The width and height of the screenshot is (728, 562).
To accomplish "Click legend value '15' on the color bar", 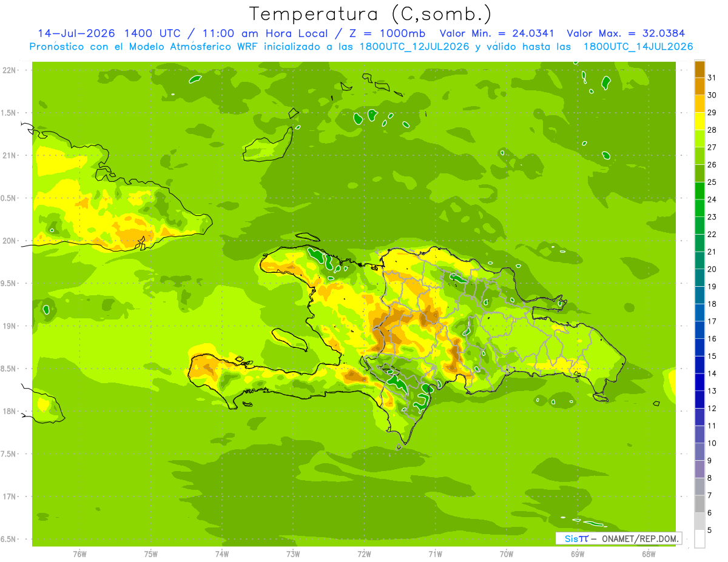I will click(712, 356).
